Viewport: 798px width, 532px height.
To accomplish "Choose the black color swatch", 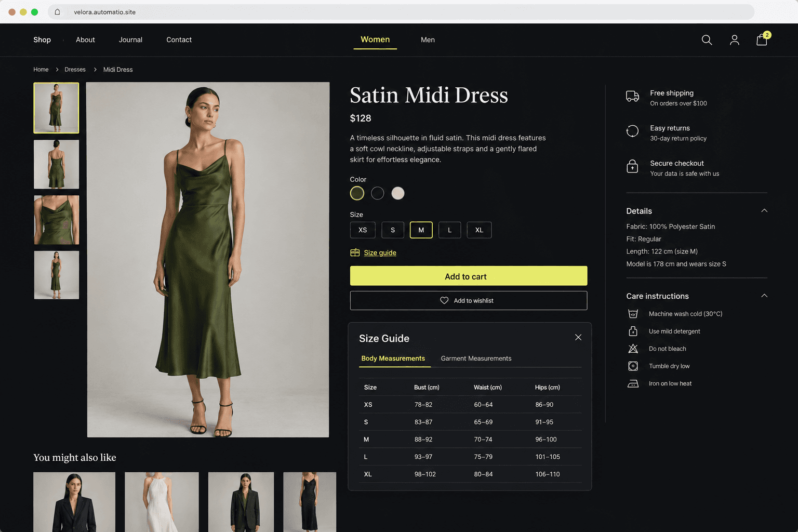I will point(378,193).
